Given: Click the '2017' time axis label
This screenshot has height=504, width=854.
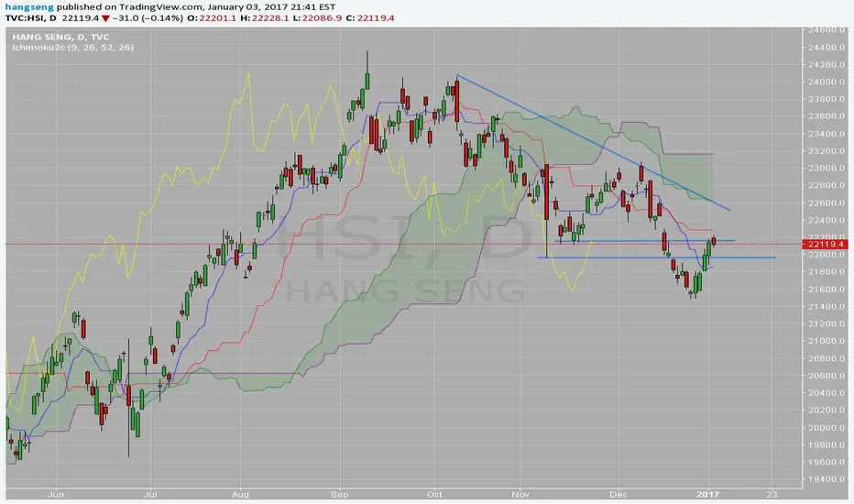Looking at the screenshot, I should click(707, 495).
